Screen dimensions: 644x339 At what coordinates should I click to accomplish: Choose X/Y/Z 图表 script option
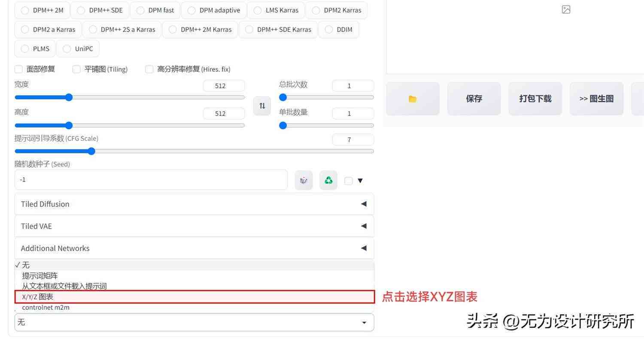pos(194,297)
